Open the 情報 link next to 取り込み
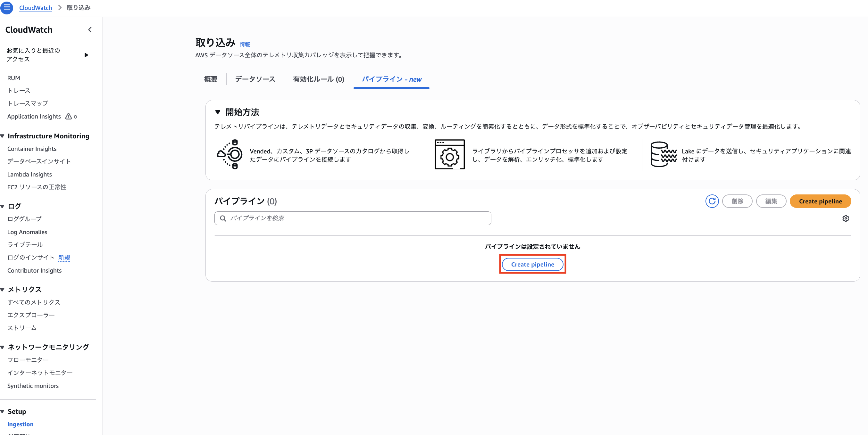 244,44
